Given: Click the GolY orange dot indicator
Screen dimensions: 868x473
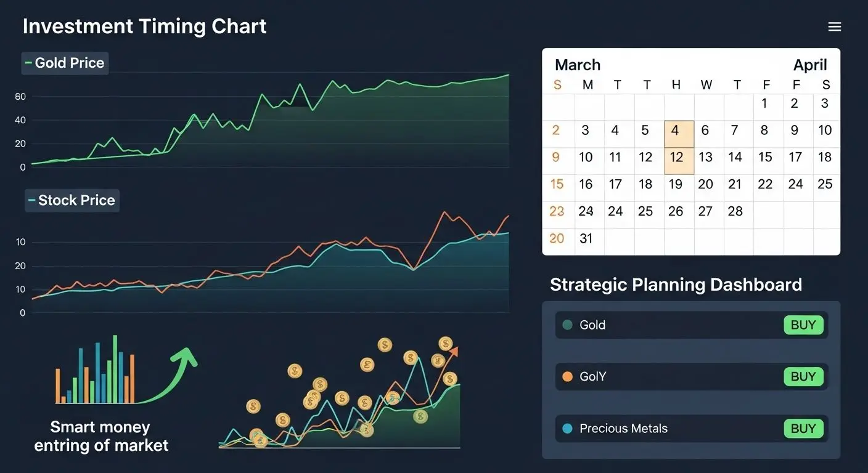Looking at the screenshot, I should tap(568, 376).
